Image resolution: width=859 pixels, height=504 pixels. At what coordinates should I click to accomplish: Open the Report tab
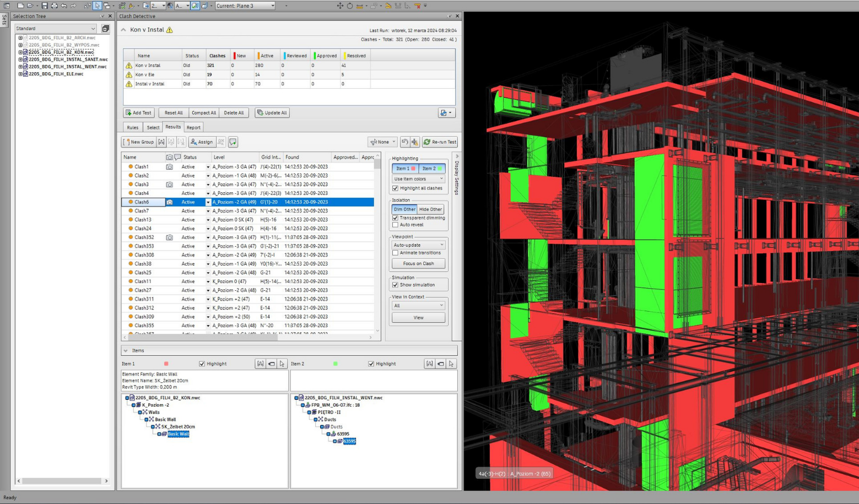[x=193, y=127]
